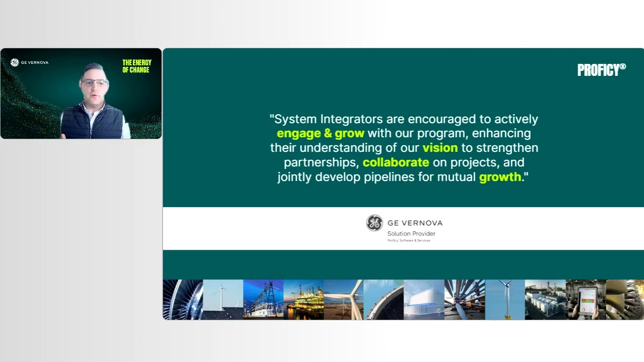
Task: Click the turbine blades thumbnail in image strip
Action: 183,300
